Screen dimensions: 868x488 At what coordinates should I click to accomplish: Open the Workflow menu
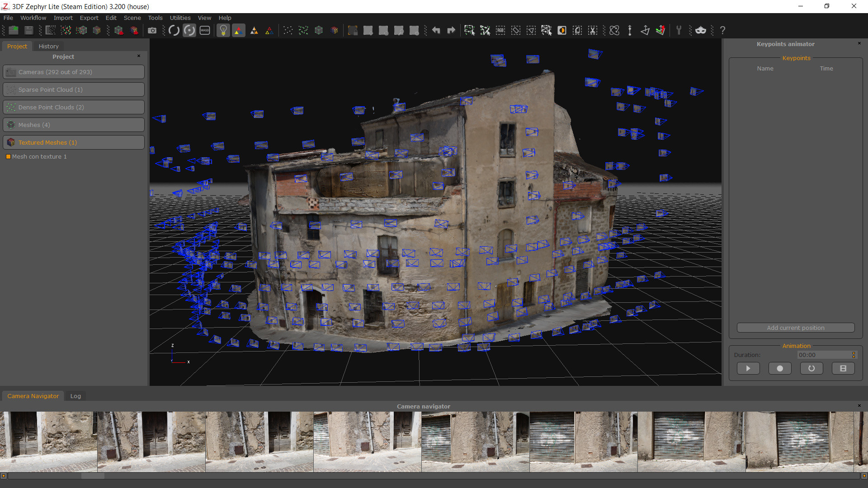click(x=34, y=17)
